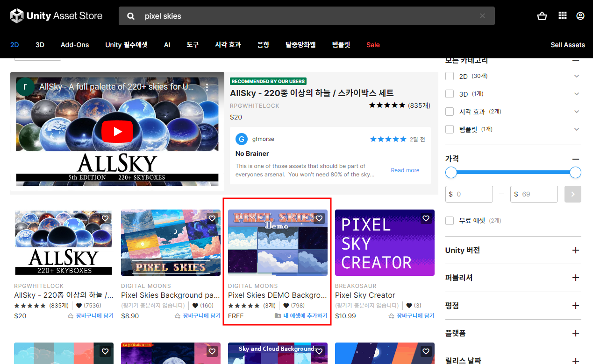Viewport: 593px width, 364px height.
Task: Add Pixel Skies DEMO to my assets
Action: (301, 316)
